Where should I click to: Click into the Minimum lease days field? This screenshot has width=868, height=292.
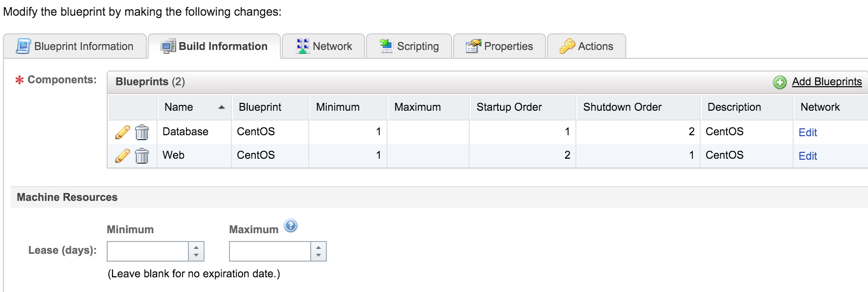[x=148, y=251]
